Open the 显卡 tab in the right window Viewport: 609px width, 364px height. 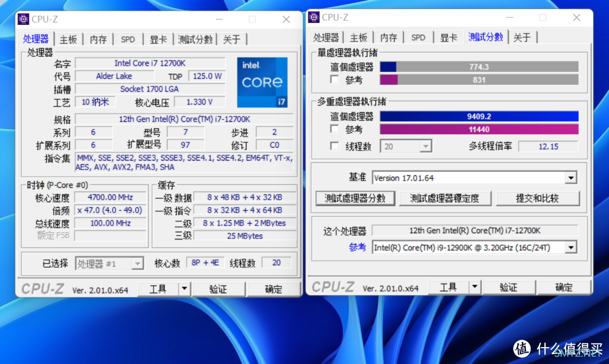(449, 38)
